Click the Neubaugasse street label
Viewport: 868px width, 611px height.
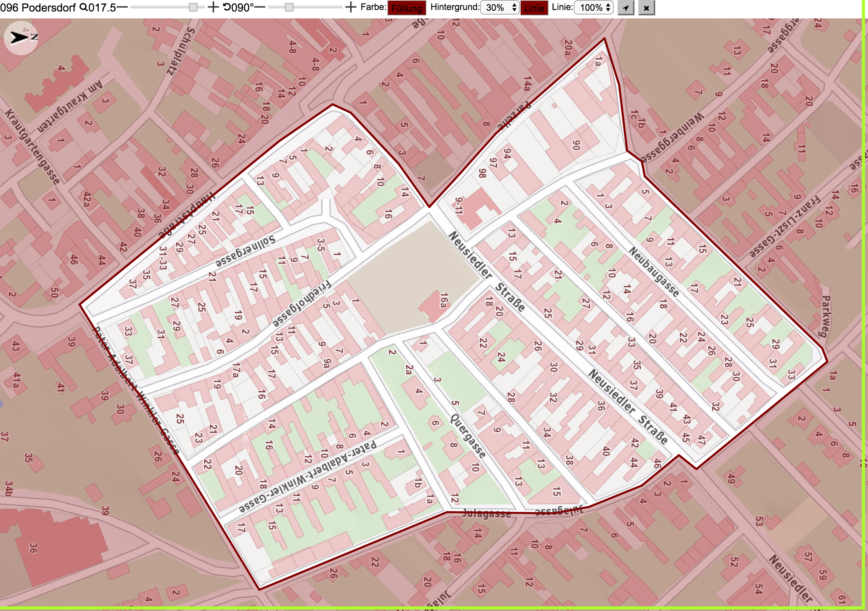click(x=654, y=272)
